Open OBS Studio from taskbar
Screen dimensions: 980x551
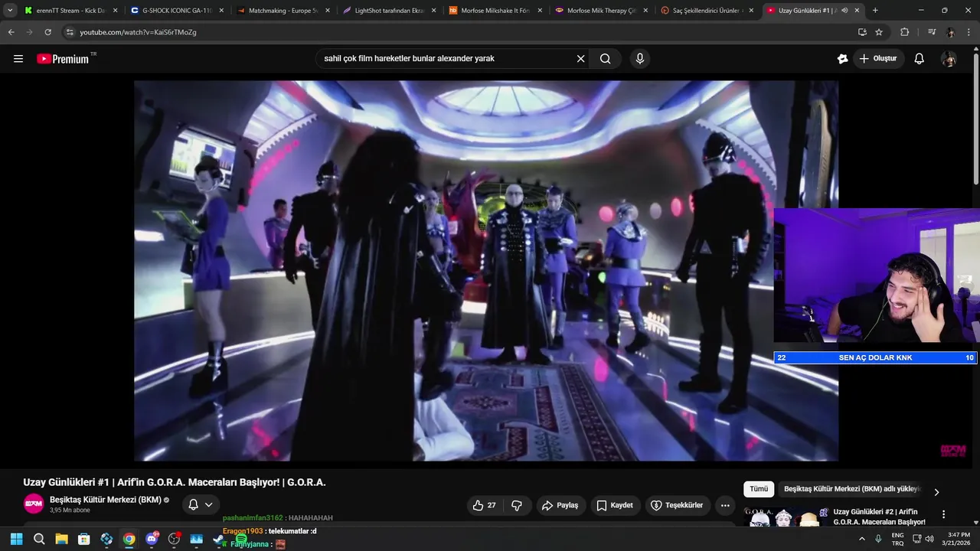[174, 539]
